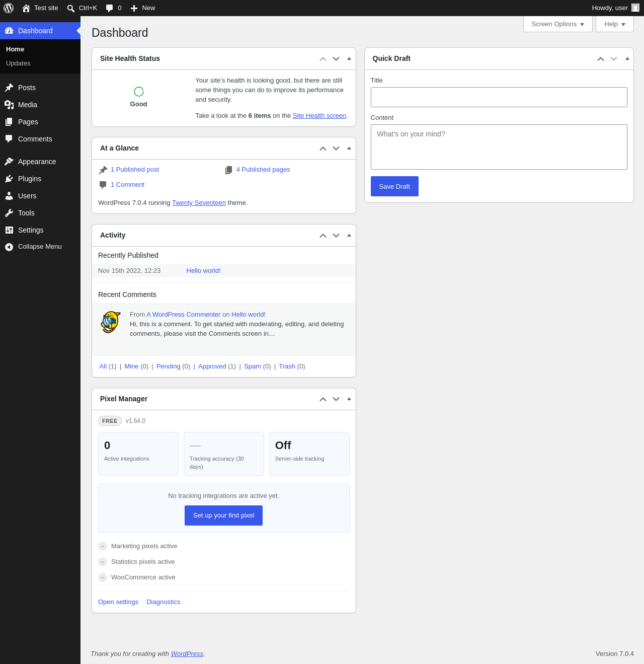This screenshot has height=664, width=644.
Task: Click the Collapse Menu arrow icon
Action: coord(9,247)
